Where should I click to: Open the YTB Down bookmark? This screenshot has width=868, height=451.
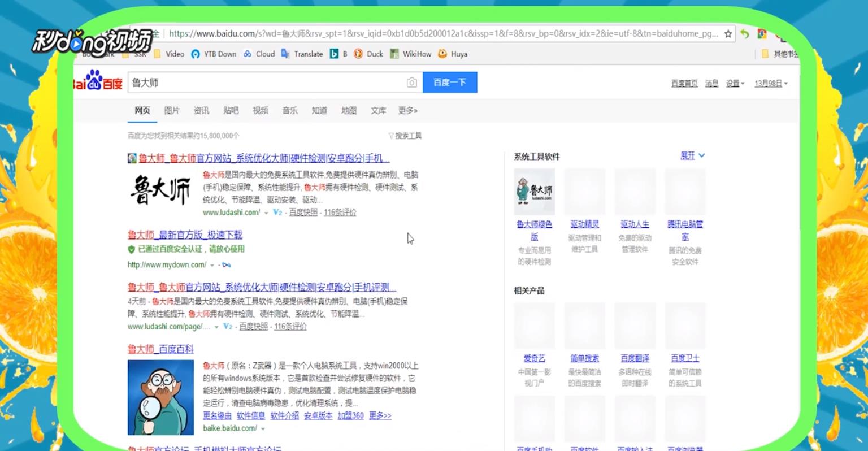[x=214, y=54]
